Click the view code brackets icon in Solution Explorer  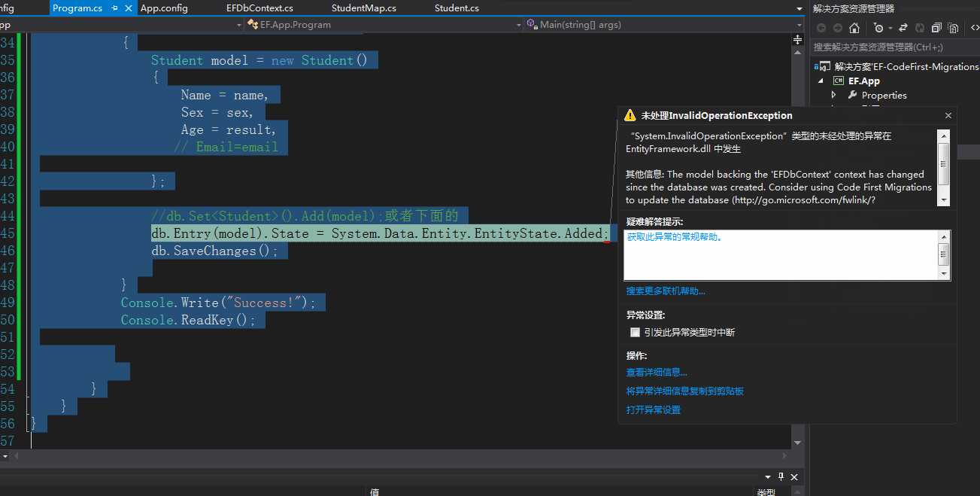(x=974, y=28)
